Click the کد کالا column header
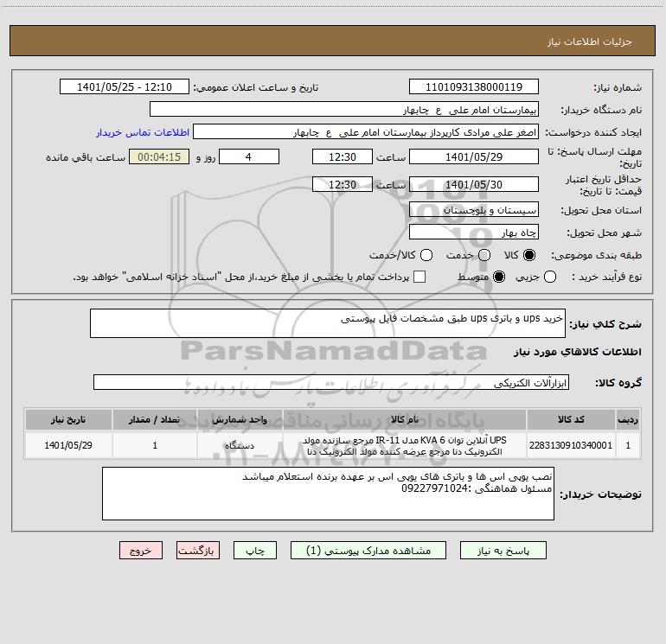Screen dimensions: 666x644 coord(571,419)
